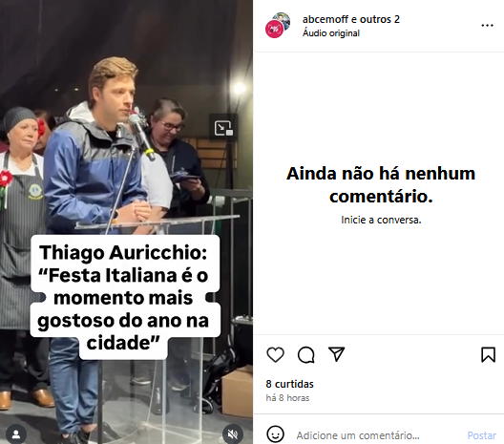Open more options three-dot menu
Image resolution: width=504 pixels, height=444 pixels.
(487, 26)
